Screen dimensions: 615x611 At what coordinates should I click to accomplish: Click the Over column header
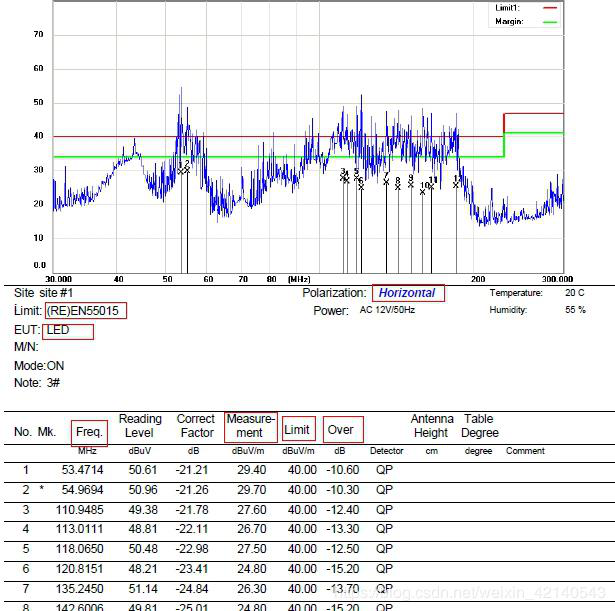pyautogui.click(x=341, y=430)
